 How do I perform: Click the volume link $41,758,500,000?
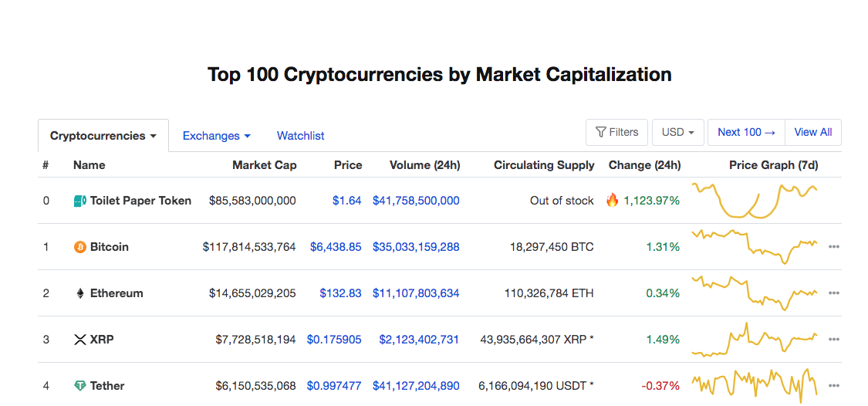(417, 201)
